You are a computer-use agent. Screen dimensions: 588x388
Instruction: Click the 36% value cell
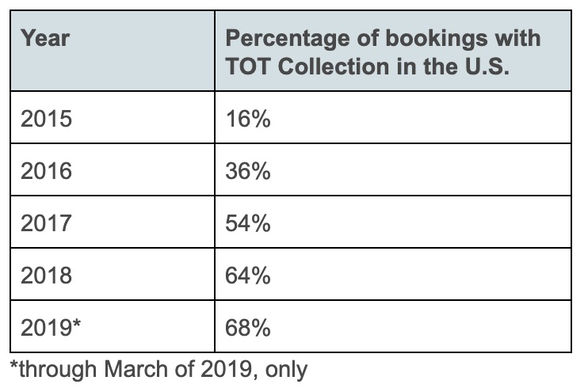[248, 171]
